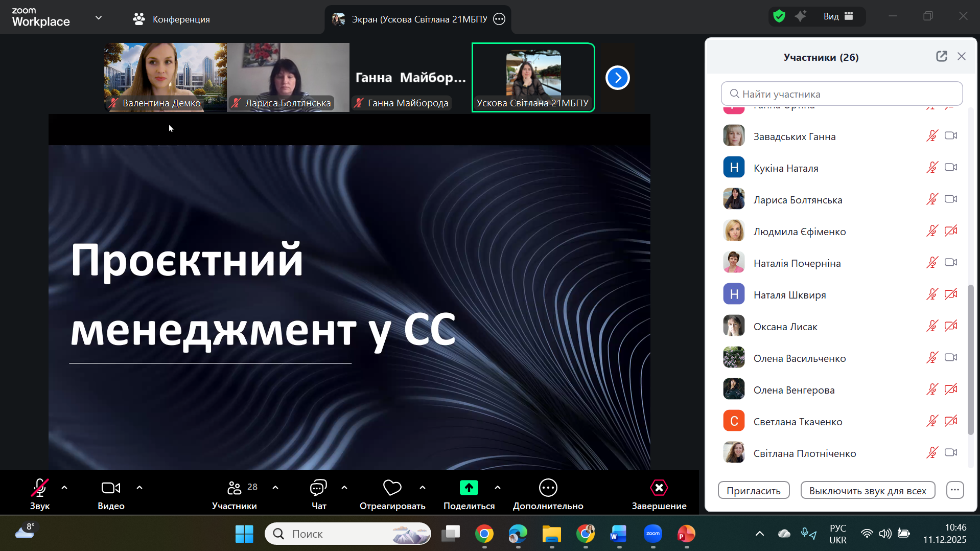
Task: Toggle Наталія Почерніна's microphone icon
Action: 932,262
